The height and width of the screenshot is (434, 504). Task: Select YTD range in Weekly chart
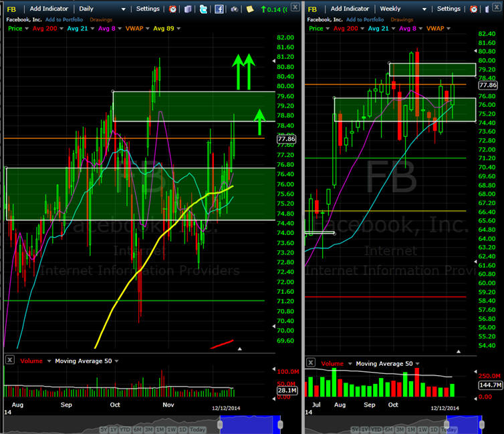point(376,429)
